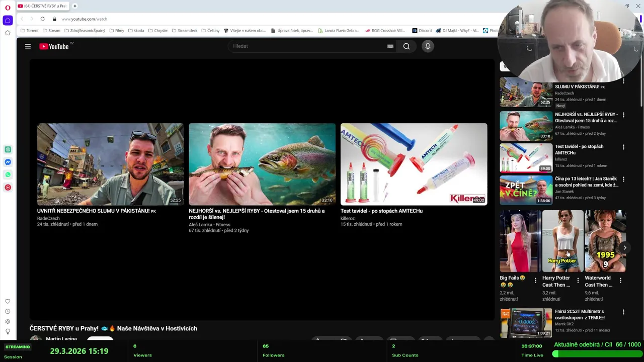Image resolution: width=644 pixels, height=362 pixels.
Task: Open options for Test tavidel sidebar video
Action: (x=623, y=147)
